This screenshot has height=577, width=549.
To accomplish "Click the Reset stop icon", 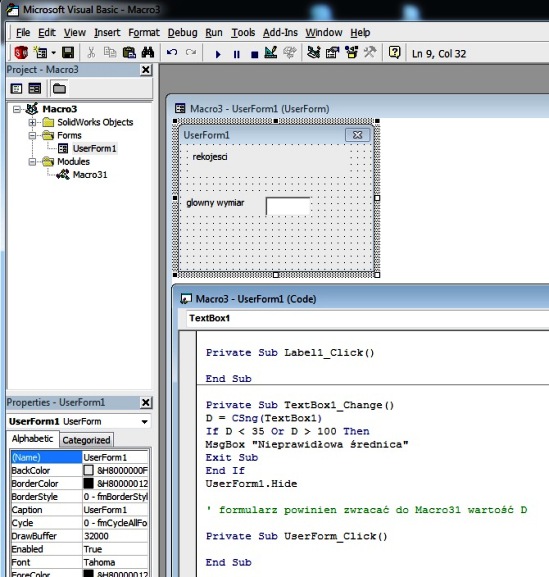I will point(254,54).
